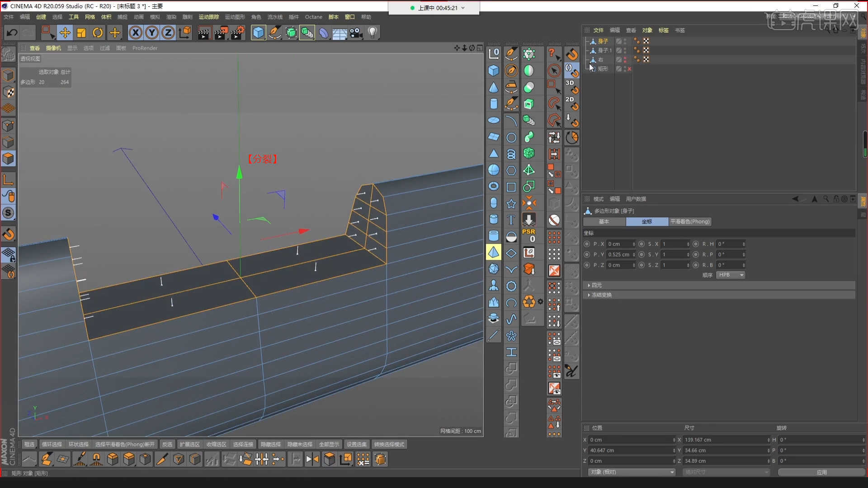The height and width of the screenshot is (488, 868).
Task: Select the 身子.1 object in the tree
Action: click(x=604, y=50)
